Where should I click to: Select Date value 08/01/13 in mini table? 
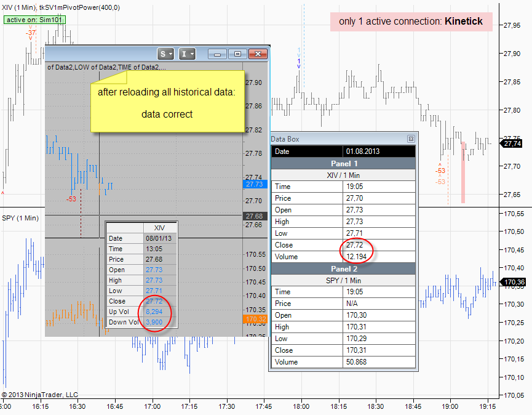click(160, 238)
